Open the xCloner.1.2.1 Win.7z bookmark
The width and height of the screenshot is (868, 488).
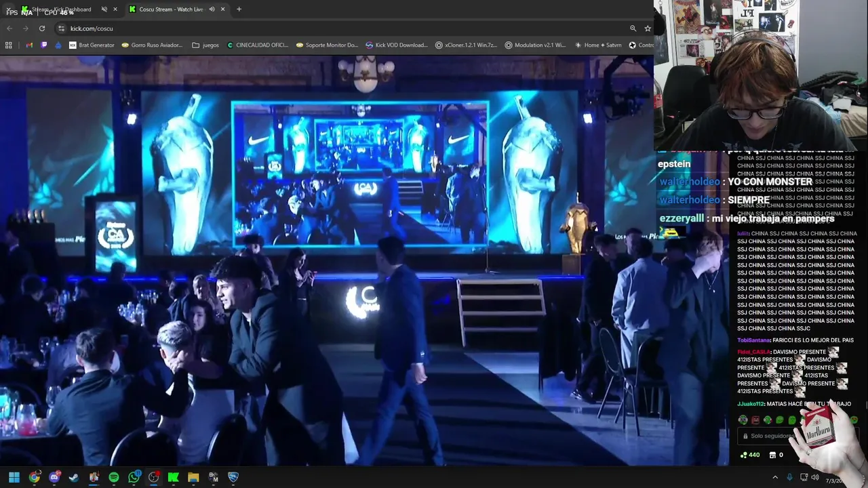pos(466,45)
